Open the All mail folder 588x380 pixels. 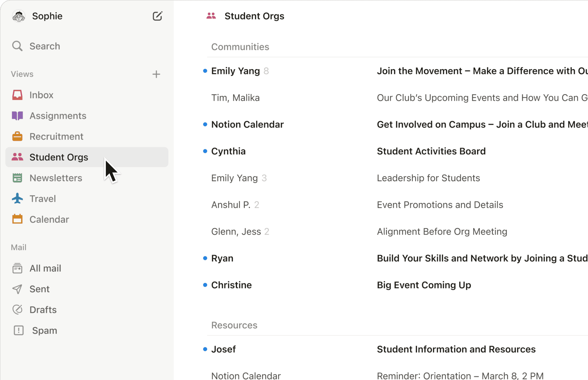pyautogui.click(x=45, y=268)
